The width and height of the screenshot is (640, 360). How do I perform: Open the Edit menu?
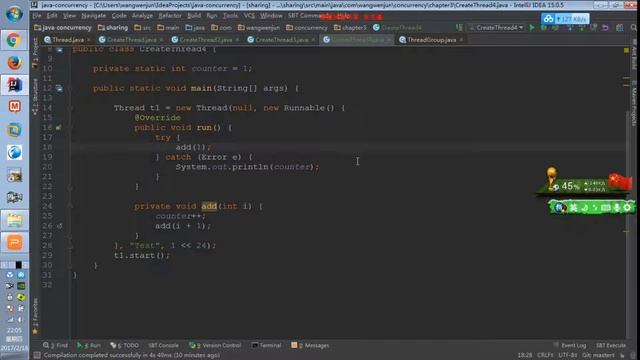(52, 16)
